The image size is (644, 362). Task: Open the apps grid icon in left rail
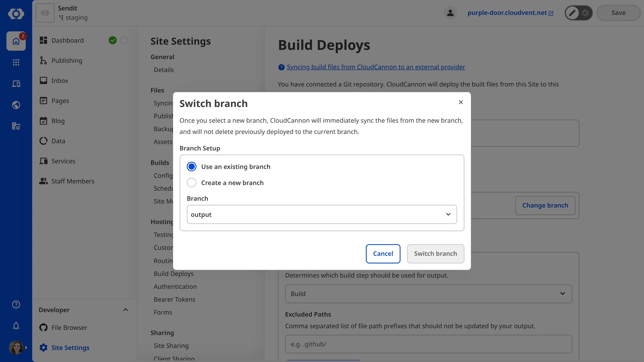(16, 62)
